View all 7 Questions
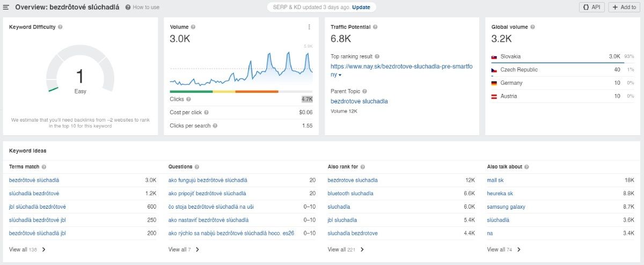Screen dimensions: 644x265 pos(184,249)
